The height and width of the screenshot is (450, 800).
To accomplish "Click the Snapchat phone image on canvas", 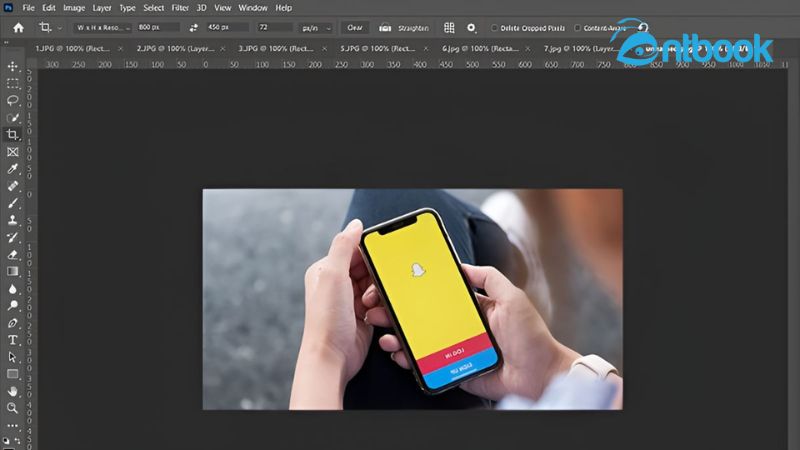I will [412, 299].
